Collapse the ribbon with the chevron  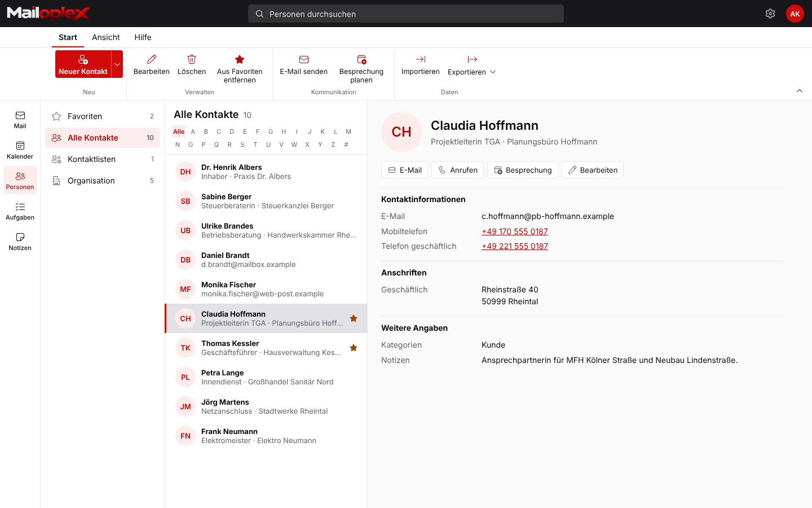pos(800,91)
